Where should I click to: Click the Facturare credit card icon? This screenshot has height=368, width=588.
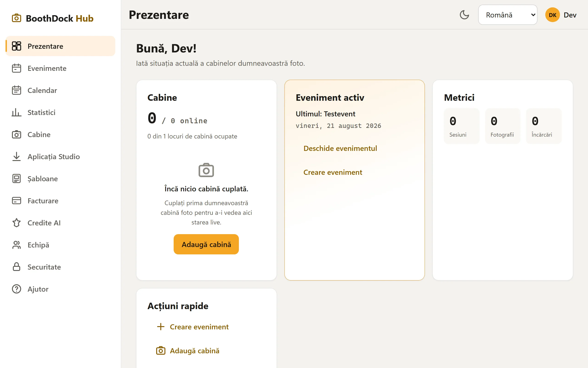pos(16,201)
